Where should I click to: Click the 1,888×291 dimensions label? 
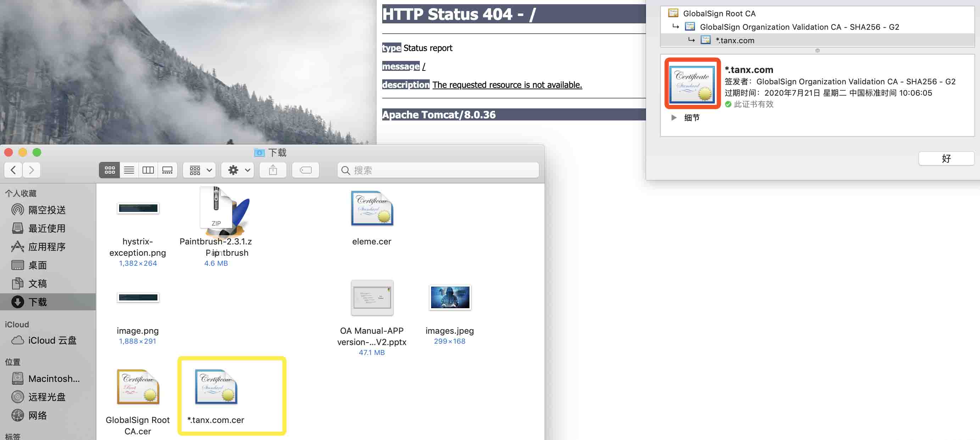[x=138, y=341]
